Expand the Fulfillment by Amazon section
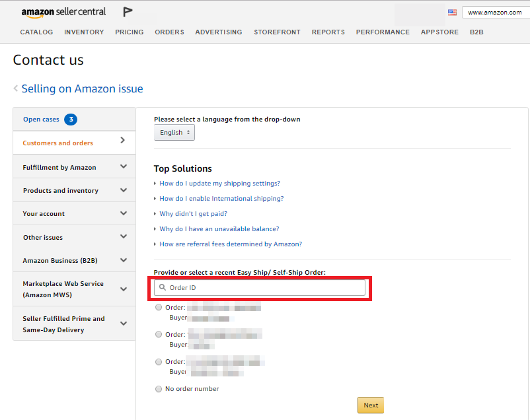 point(75,167)
